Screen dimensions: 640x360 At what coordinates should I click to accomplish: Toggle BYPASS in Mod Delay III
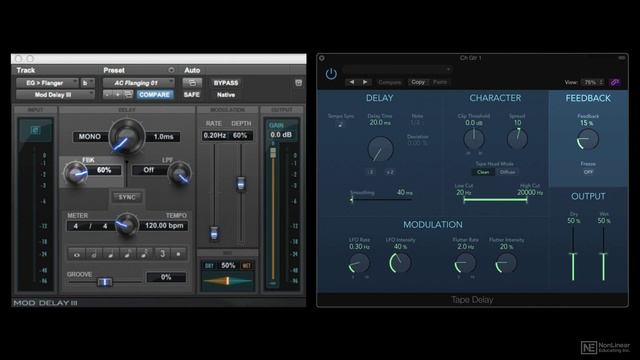point(226,83)
